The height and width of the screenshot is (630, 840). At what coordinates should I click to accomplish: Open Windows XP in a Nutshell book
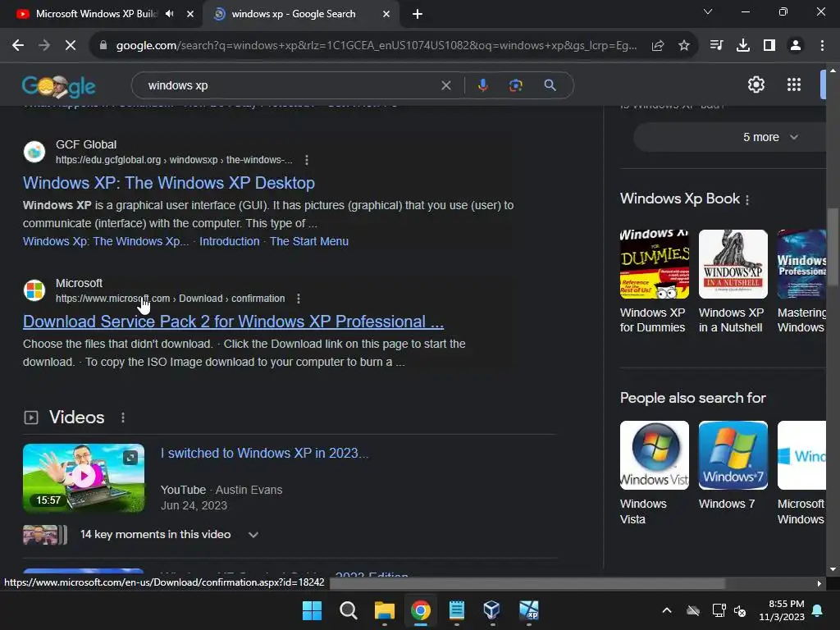click(x=733, y=282)
